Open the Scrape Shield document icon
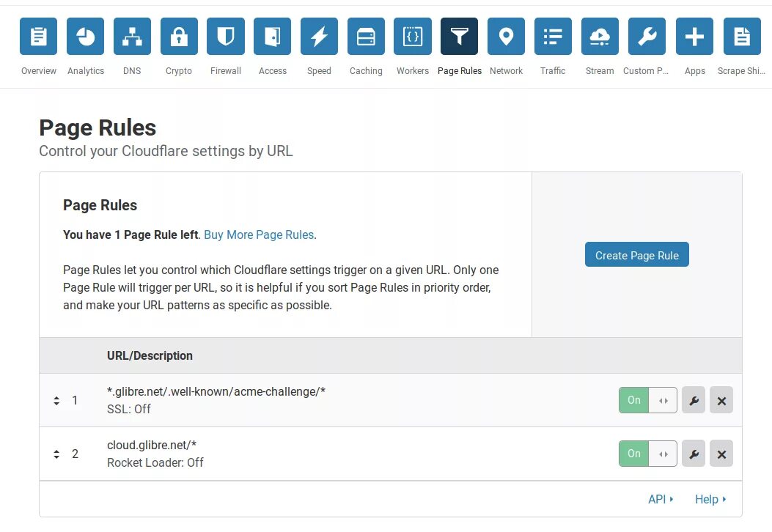 point(742,37)
